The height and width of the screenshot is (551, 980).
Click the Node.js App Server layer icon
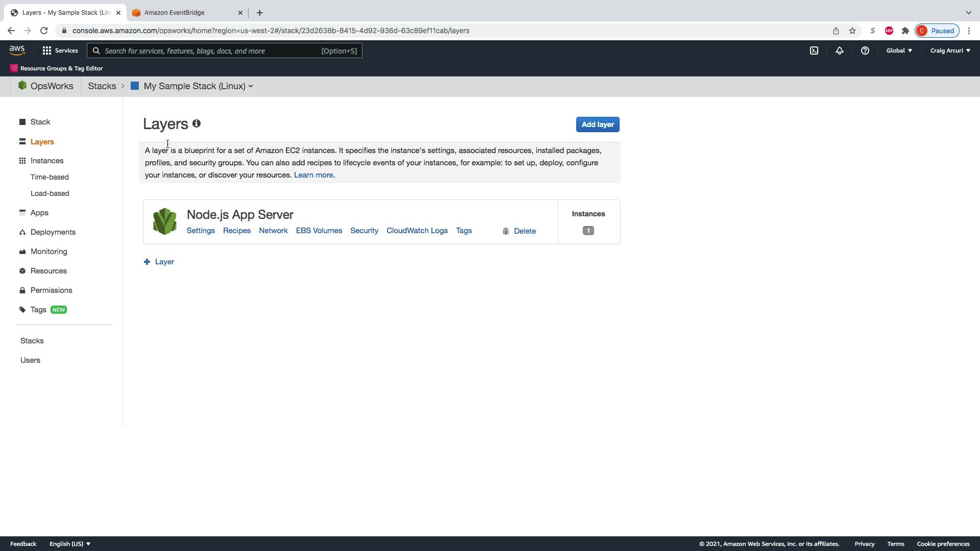164,221
